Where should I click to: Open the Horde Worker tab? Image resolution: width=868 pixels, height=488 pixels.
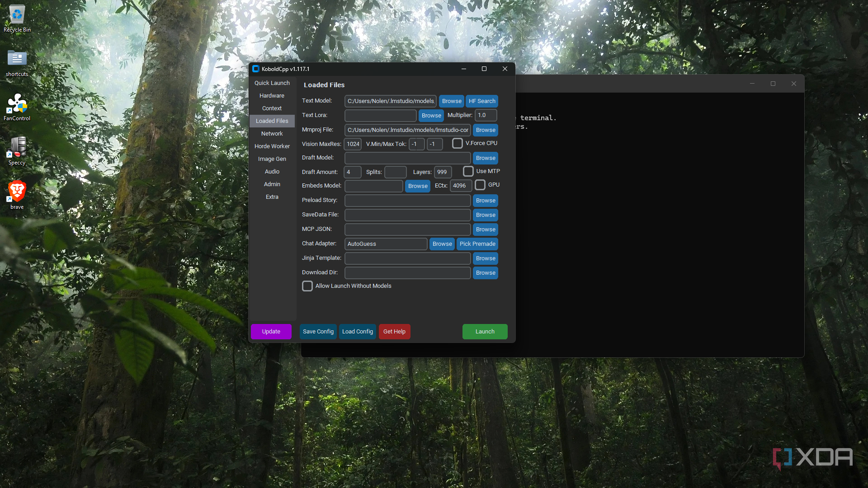pyautogui.click(x=272, y=146)
